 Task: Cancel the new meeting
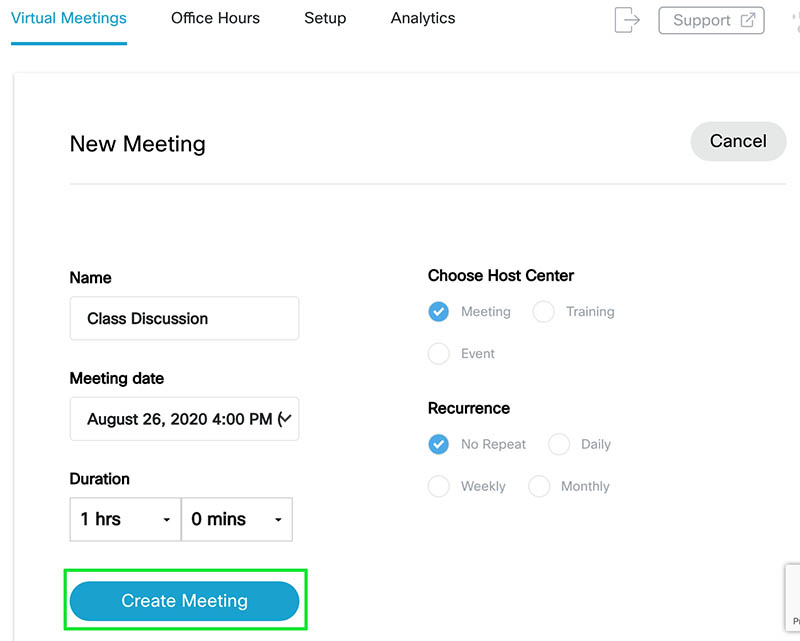point(738,141)
